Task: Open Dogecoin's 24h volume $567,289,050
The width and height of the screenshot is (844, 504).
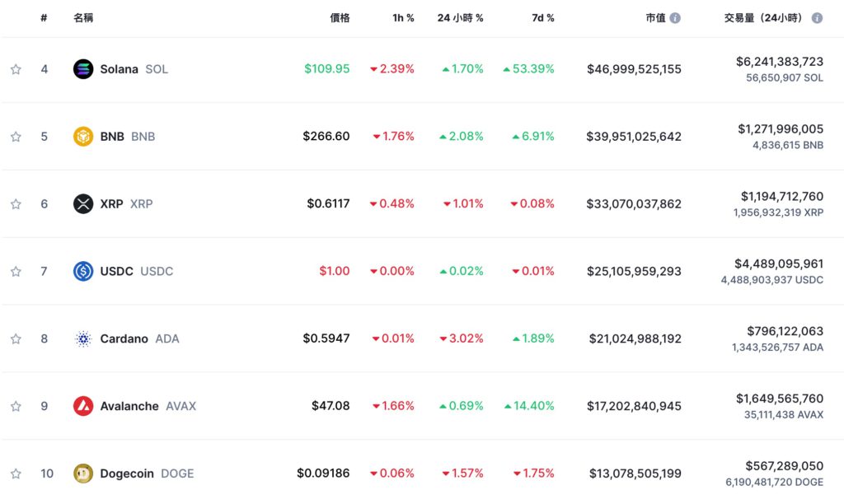Action: pyautogui.click(x=785, y=466)
